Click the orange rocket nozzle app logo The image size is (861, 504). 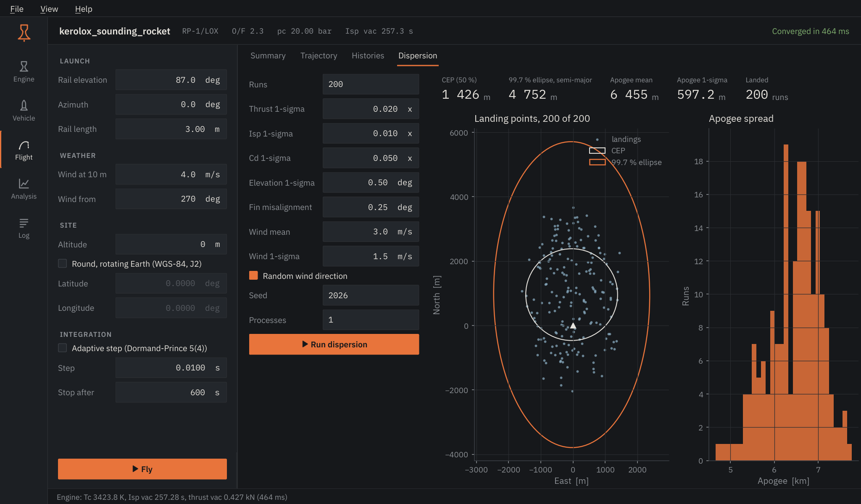click(x=24, y=33)
